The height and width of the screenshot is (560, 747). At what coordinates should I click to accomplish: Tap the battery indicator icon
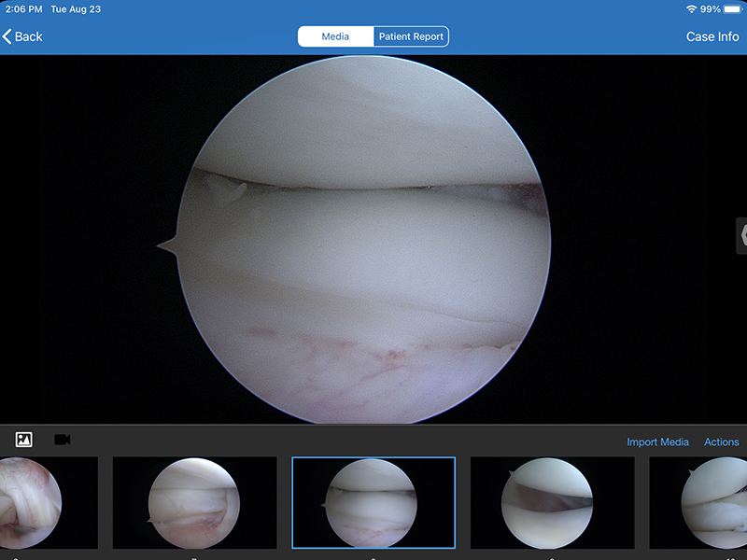733,9
